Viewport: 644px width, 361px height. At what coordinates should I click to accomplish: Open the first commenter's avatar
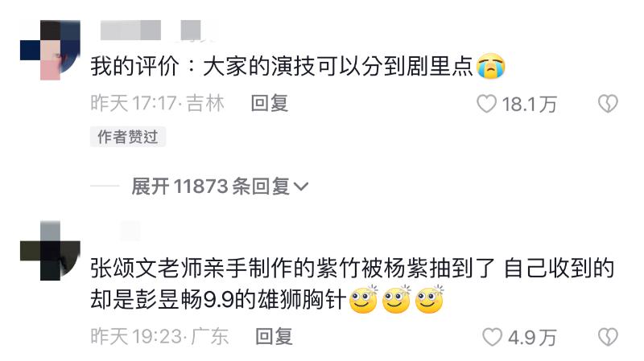pyautogui.click(x=50, y=50)
